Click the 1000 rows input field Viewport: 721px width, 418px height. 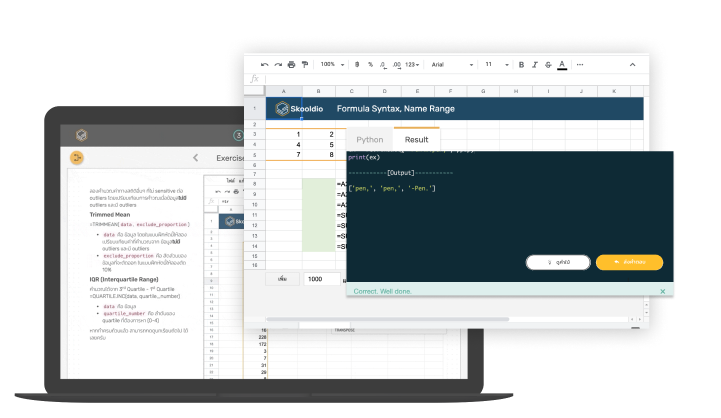[x=321, y=279]
